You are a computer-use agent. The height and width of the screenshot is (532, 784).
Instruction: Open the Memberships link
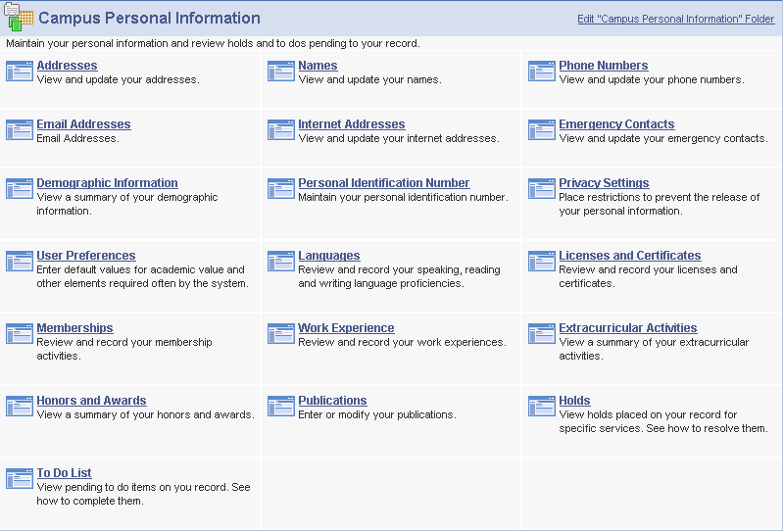(74, 328)
